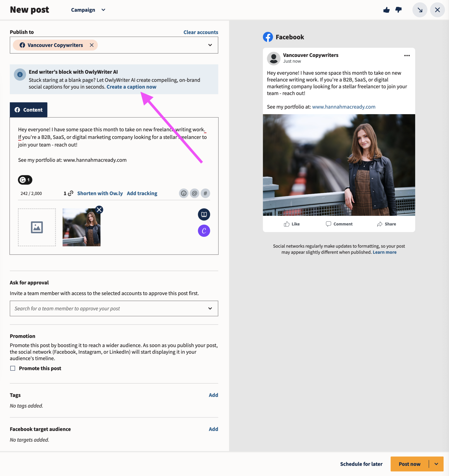Open the media library book icon
This screenshot has width=449, height=476.
coord(204,214)
